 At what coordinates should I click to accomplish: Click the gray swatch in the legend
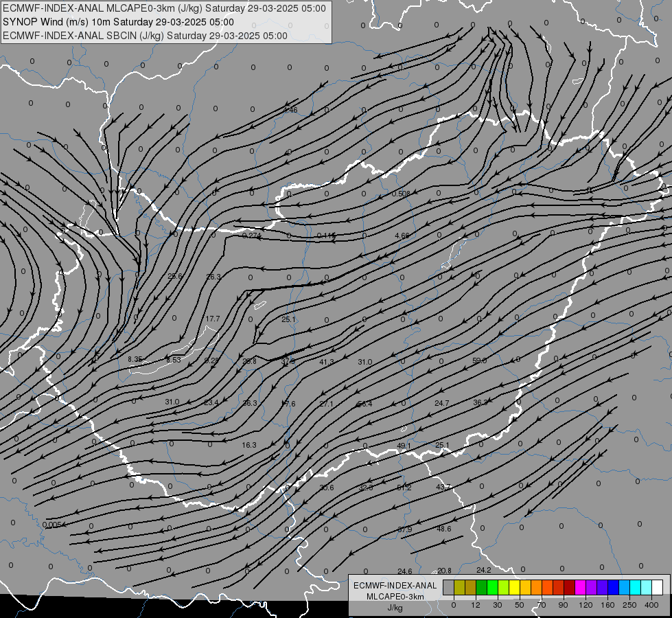click(449, 587)
